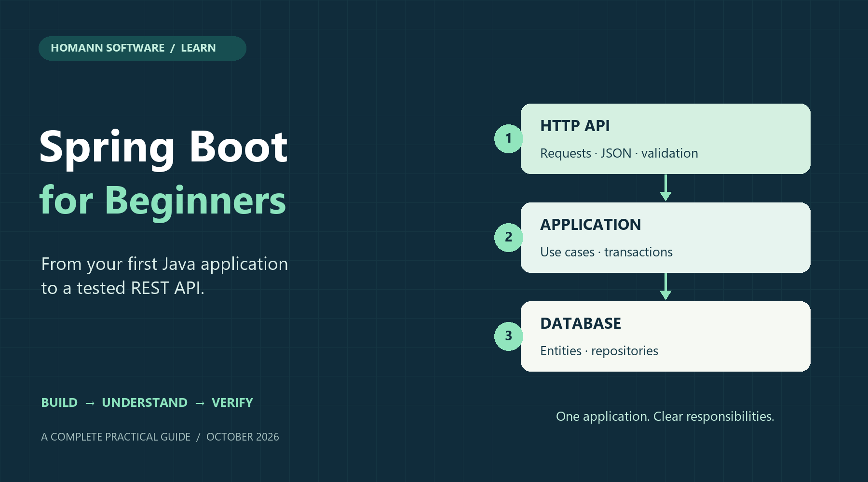868x482 pixels.
Task: Click the arrow between BUILD and UNDERSTAND
Action: (90, 403)
